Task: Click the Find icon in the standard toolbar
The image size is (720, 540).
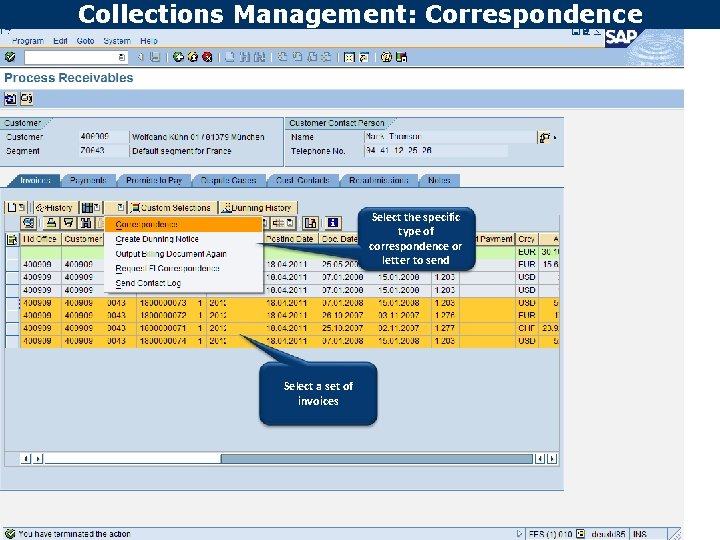Action: [x=245, y=57]
